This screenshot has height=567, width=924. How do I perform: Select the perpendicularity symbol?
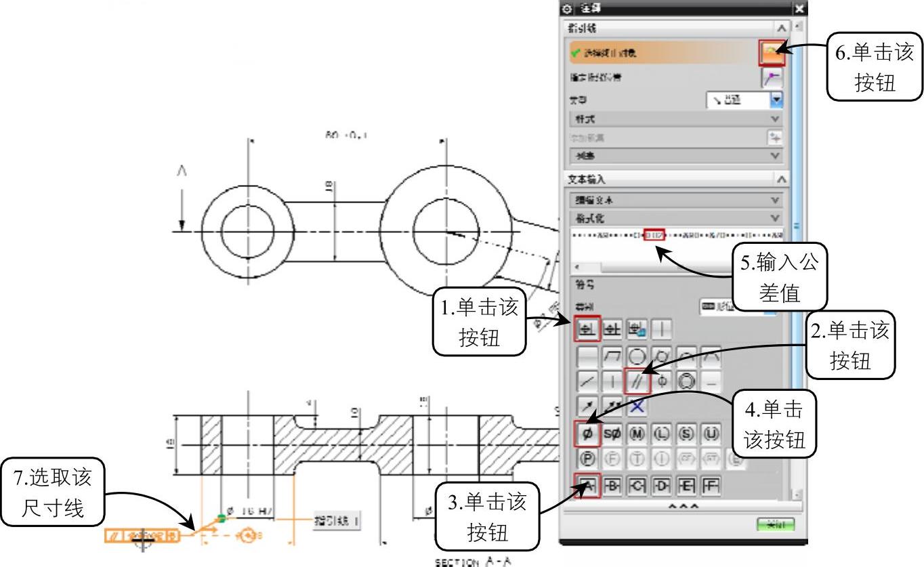612,381
